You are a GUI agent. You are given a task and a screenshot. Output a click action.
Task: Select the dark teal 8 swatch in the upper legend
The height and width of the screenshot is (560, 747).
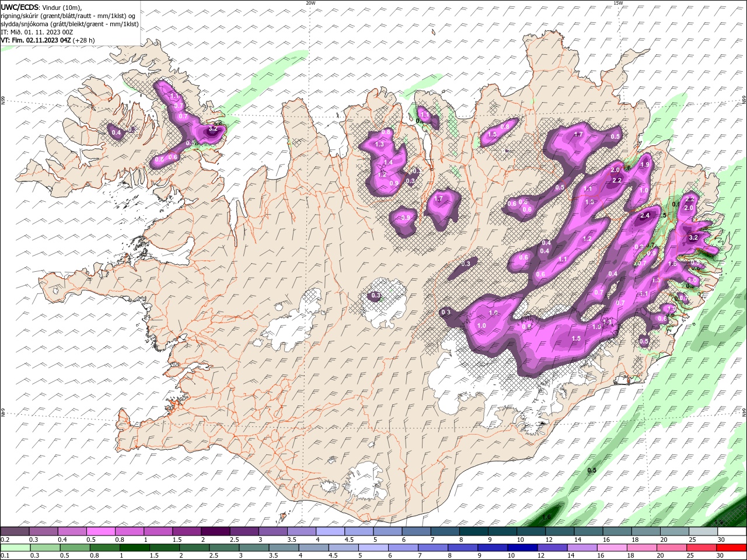473,531
